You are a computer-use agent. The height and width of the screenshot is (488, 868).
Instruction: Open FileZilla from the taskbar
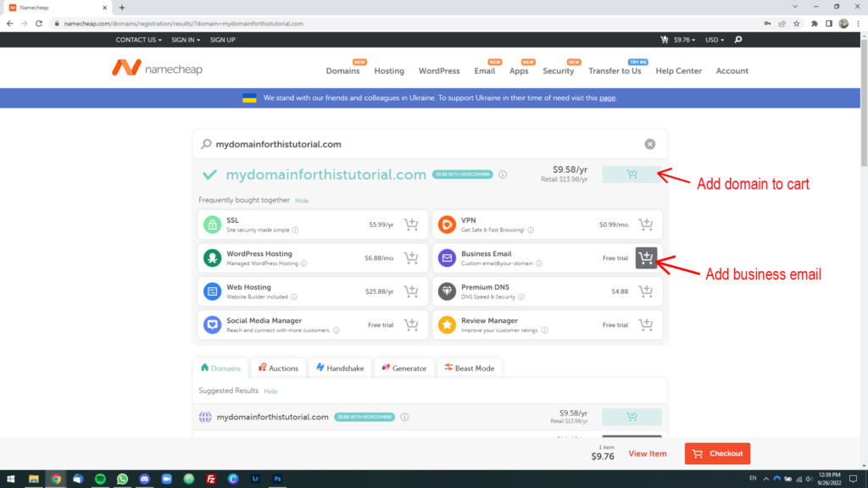[x=211, y=480]
